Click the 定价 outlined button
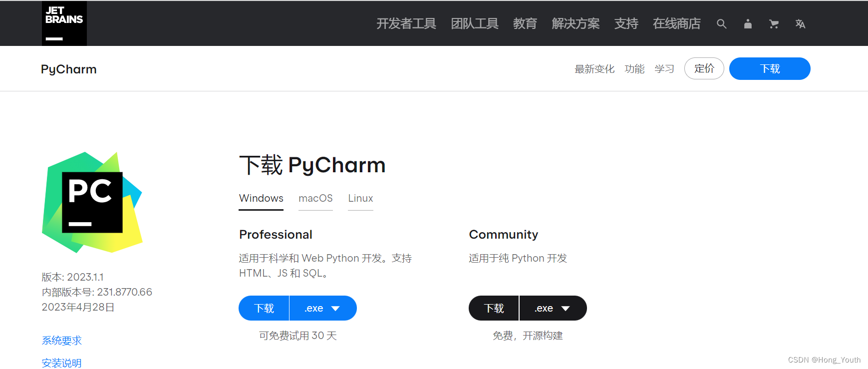 coord(704,68)
